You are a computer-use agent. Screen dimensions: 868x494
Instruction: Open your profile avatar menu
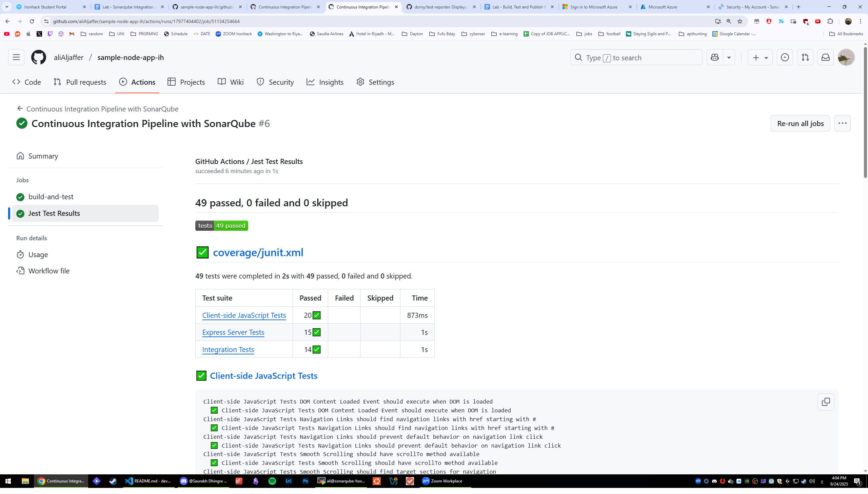click(x=845, y=57)
